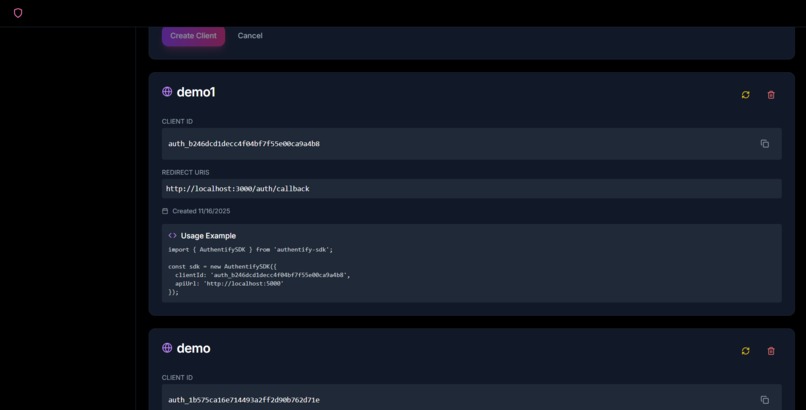Click the CLIENT ID label under demo1

[177, 121]
